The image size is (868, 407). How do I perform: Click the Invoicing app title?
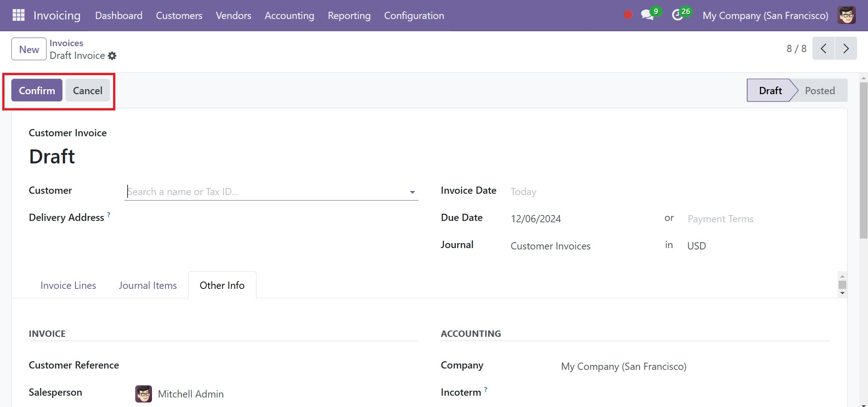57,15
